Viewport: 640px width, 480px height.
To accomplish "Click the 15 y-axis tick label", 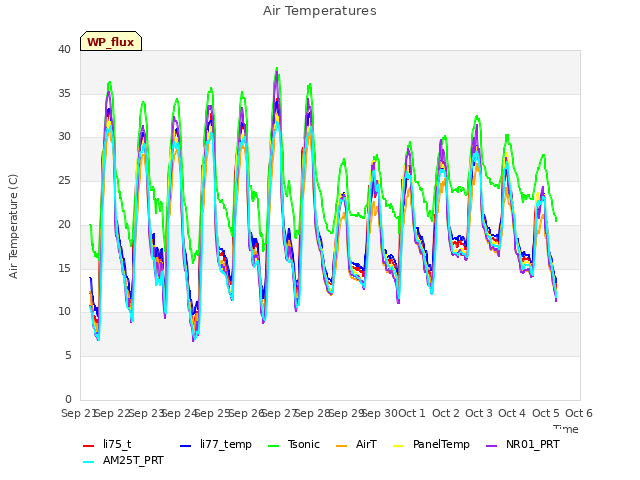I will point(64,268).
